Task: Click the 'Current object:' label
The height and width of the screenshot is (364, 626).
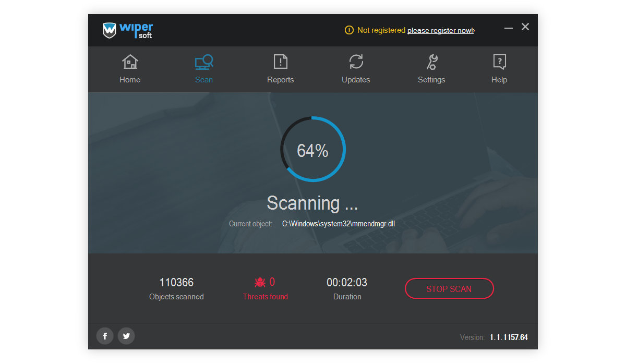Action: 250,224
